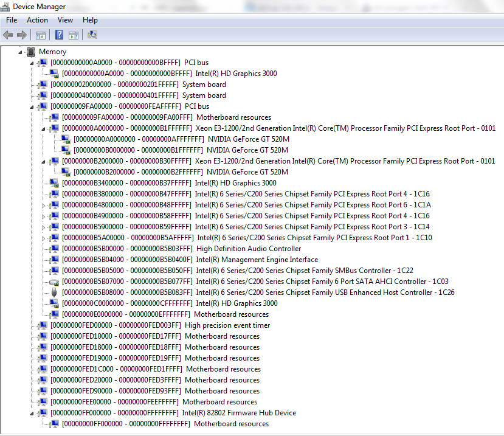Image resolution: width=504 pixels, height=436 pixels.
Task: Click the Motherboard resources icon at 00000000FF000000
Action: click(x=54, y=423)
